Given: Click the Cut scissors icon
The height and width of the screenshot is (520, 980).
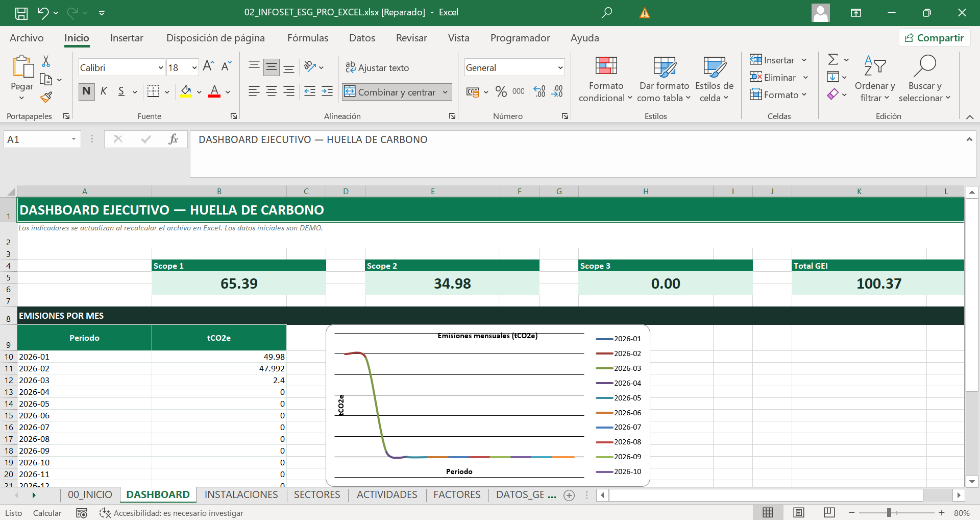Looking at the screenshot, I should [46, 61].
